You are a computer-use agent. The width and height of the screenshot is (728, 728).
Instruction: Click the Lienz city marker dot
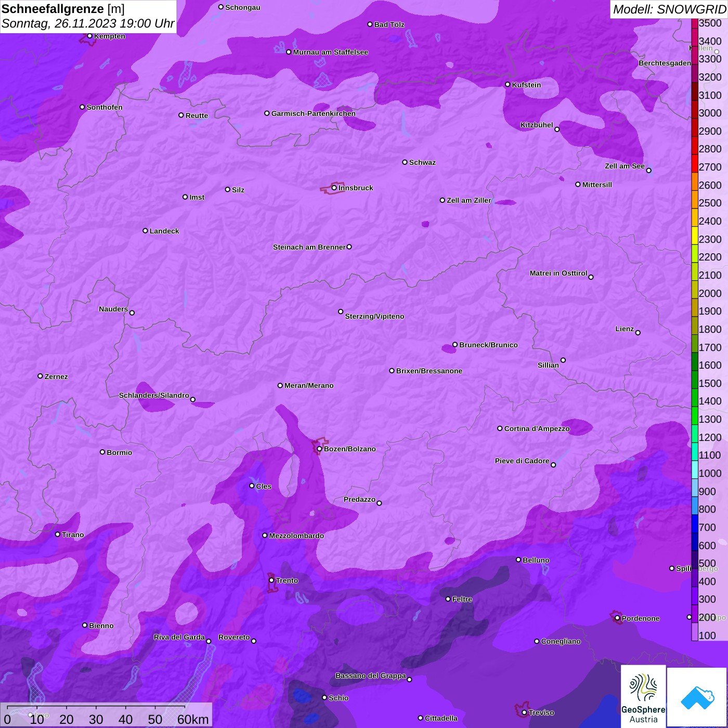pos(638,333)
